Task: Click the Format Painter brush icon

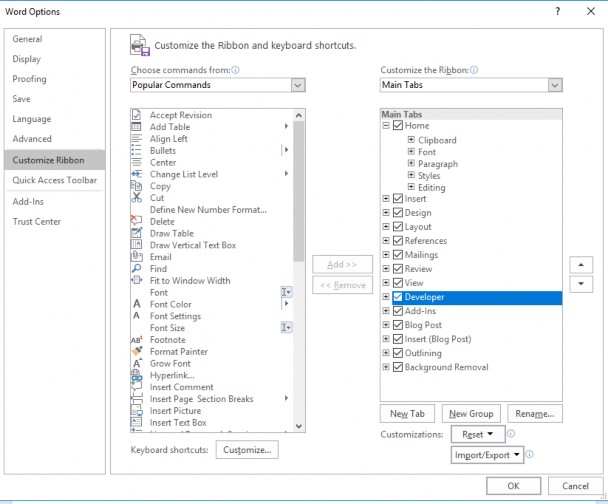Action: pyautogui.click(x=136, y=351)
